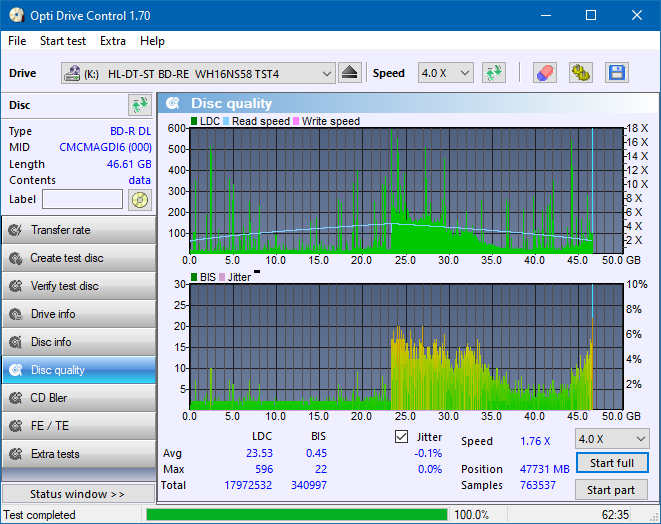Screen dimensions: 661x524
Task: Click the disc Label input field
Action: (x=83, y=199)
